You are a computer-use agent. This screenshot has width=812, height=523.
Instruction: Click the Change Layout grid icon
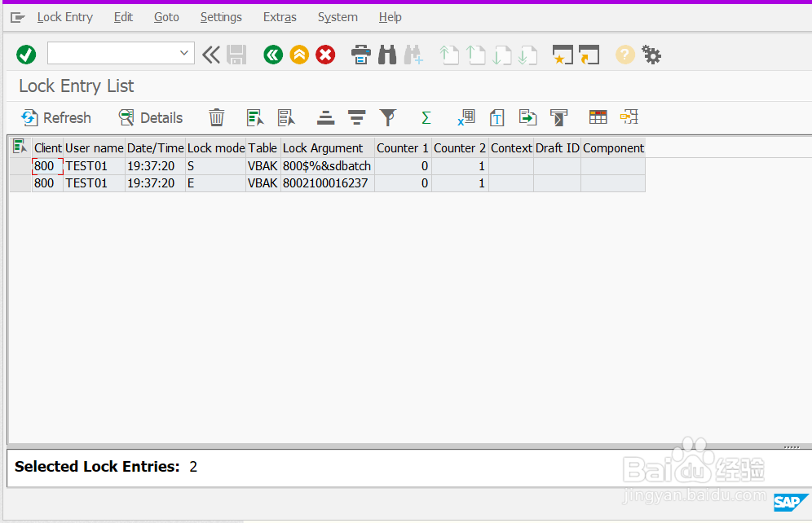(598, 117)
